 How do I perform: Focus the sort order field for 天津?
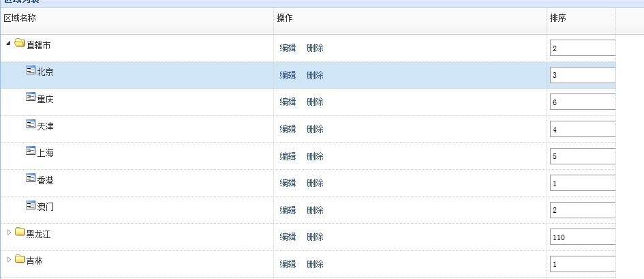(583, 129)
